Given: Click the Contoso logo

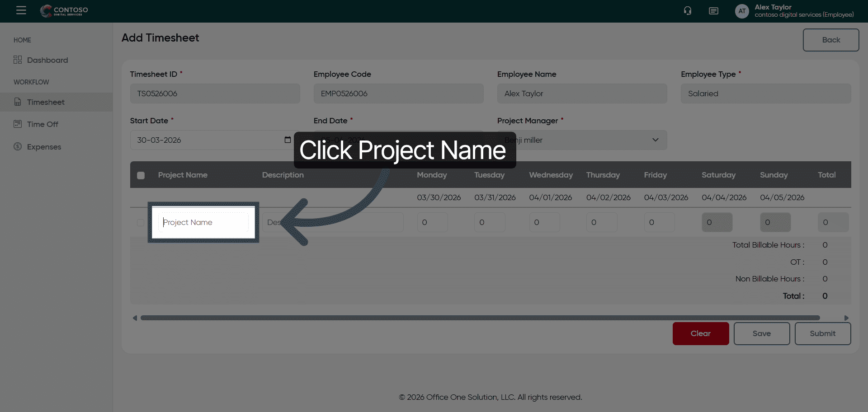Looking at the screenshot, I should coord(64,11).
